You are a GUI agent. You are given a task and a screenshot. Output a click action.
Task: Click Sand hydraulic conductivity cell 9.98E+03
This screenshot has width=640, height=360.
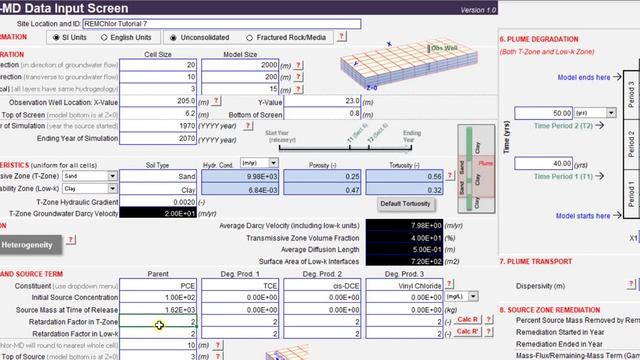tap(240, 176)
